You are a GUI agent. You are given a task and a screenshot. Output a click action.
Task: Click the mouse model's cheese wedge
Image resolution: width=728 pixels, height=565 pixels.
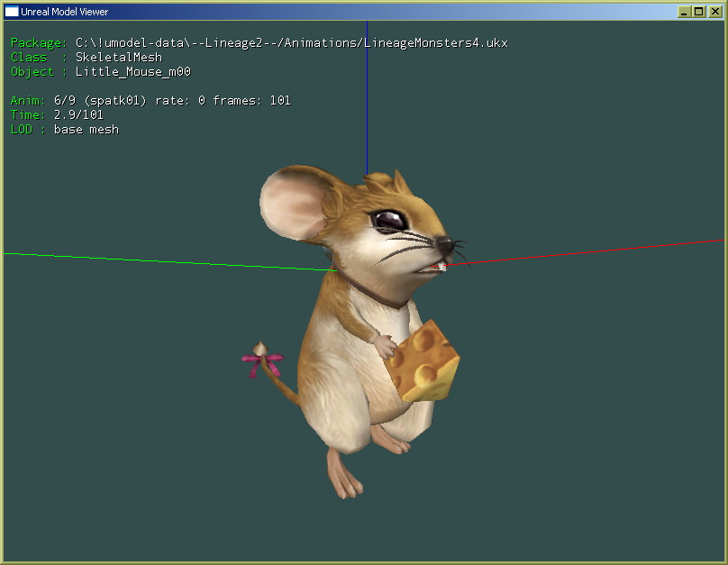point(422,361)
